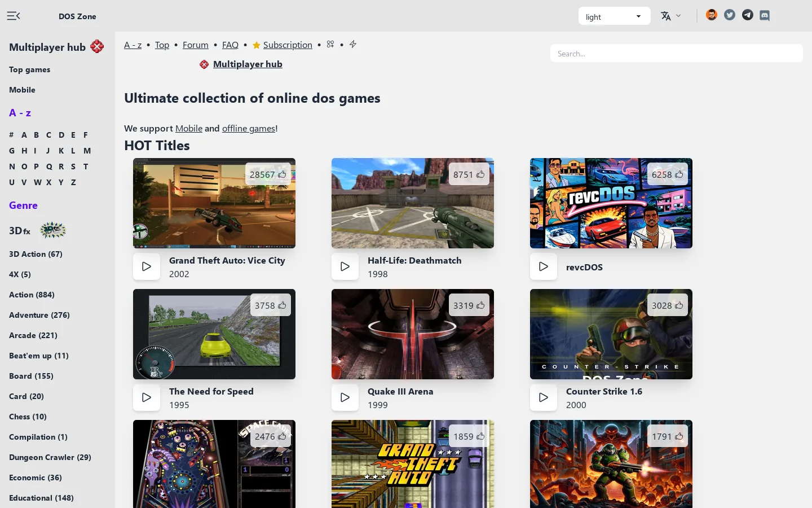
Task: Open the Twitter profile icon
Action: 730,15
